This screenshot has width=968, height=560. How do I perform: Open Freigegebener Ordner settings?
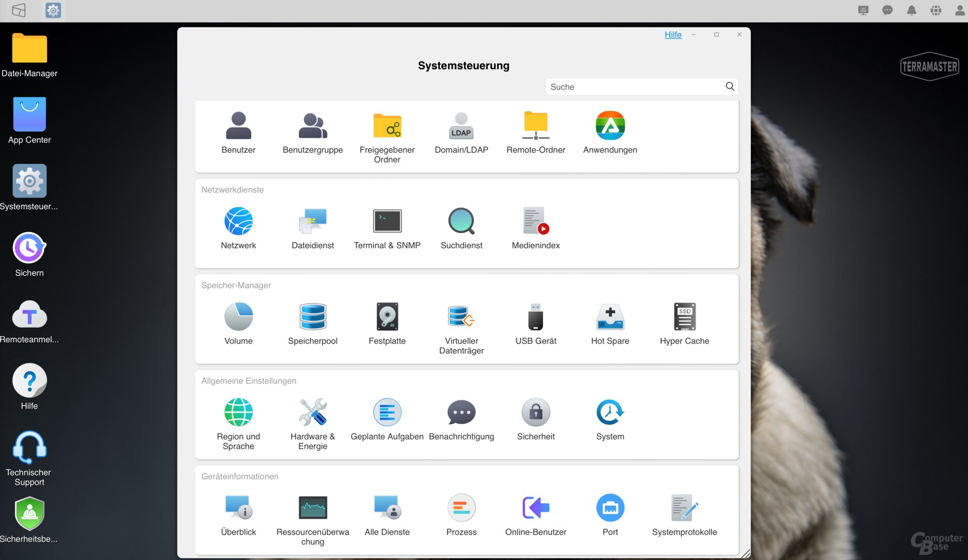click(x=387, y=126)
